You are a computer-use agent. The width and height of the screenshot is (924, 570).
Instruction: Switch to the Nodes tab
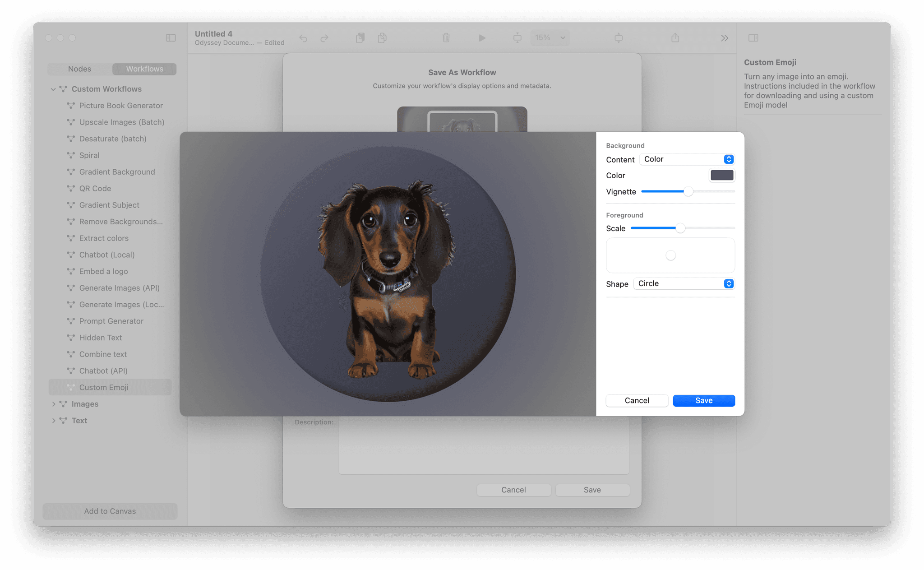[79, 69]
